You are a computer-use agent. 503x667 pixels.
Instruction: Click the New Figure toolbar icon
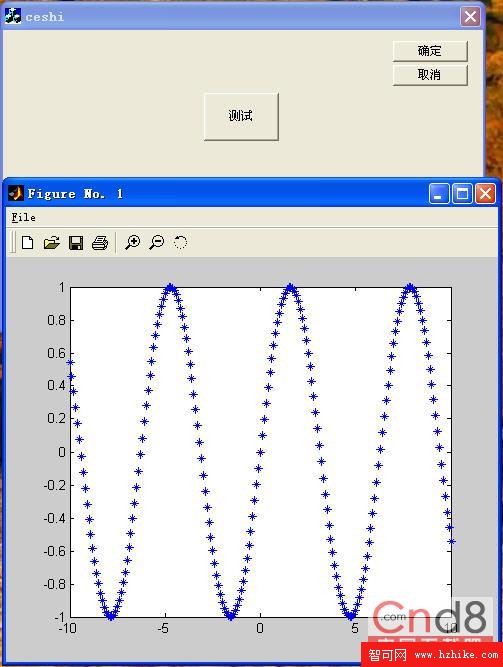(28, 243)
